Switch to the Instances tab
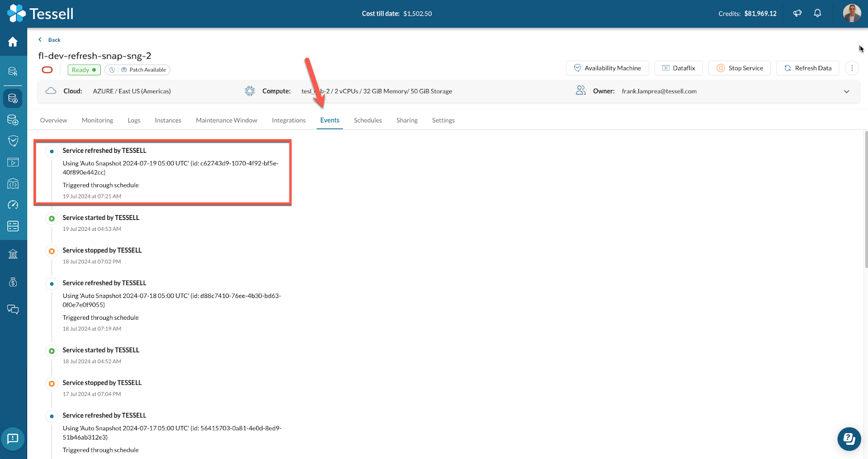The height and width of the screenshot is (459, 868). [x=168, y=120]
